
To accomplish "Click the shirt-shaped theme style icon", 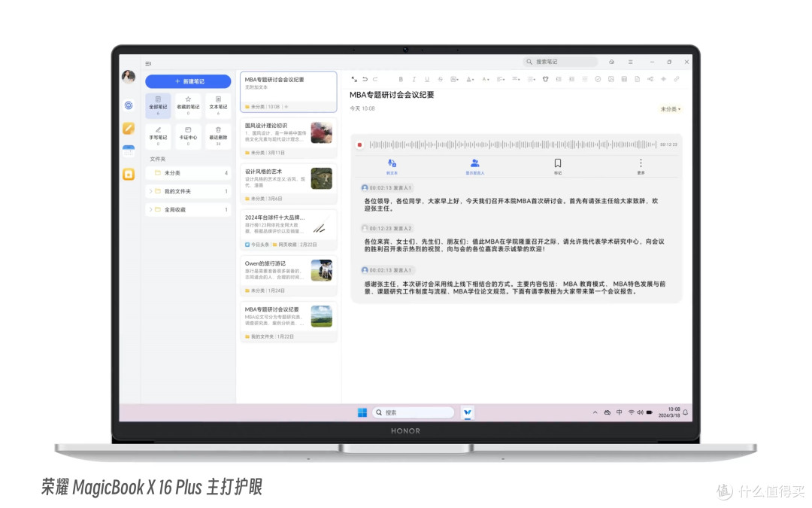I will pos(545,79).
